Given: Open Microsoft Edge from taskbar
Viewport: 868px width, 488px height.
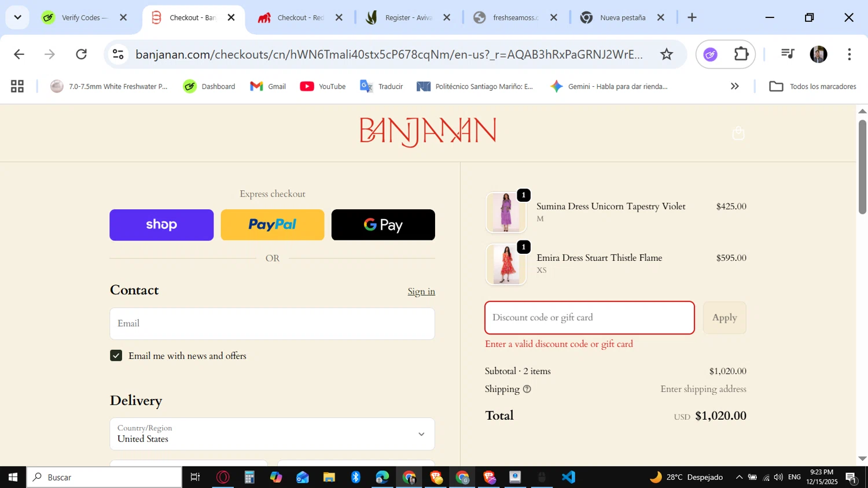Looking at the screenshot, I should click(x=382, y=477).
